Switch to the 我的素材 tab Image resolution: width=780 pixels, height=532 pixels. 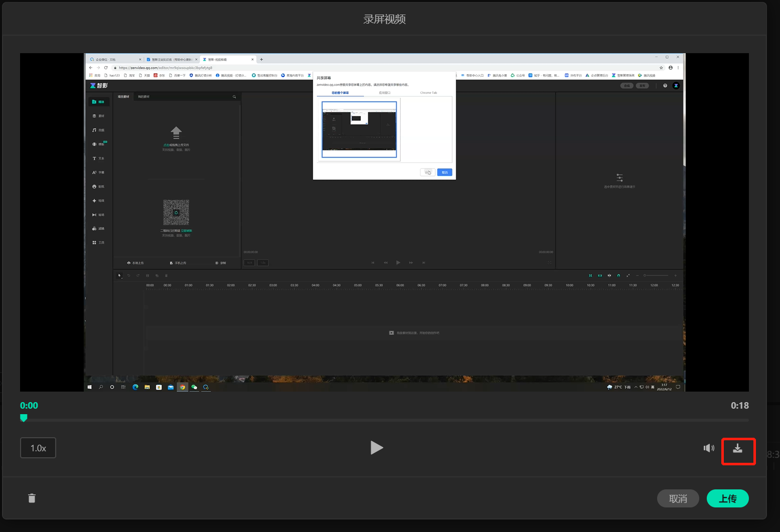pyautogui.click(x=143, y=97)
